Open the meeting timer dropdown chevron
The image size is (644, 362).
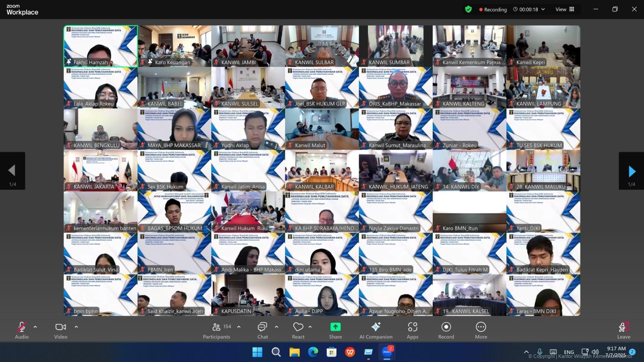coord(543,9)
